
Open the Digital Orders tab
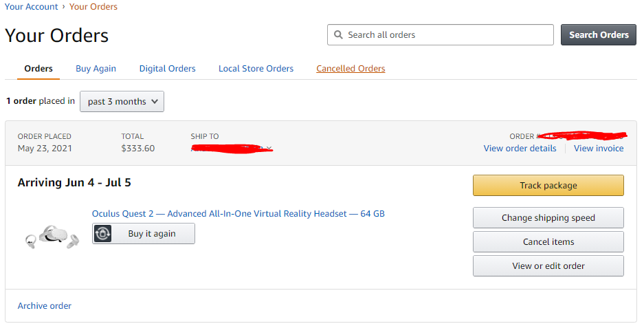167,69
